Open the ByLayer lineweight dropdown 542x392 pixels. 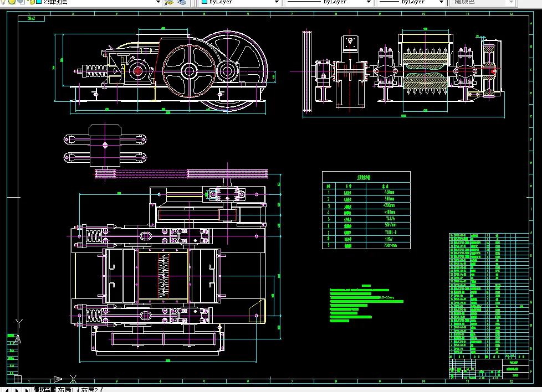click(x=441, y=2)
